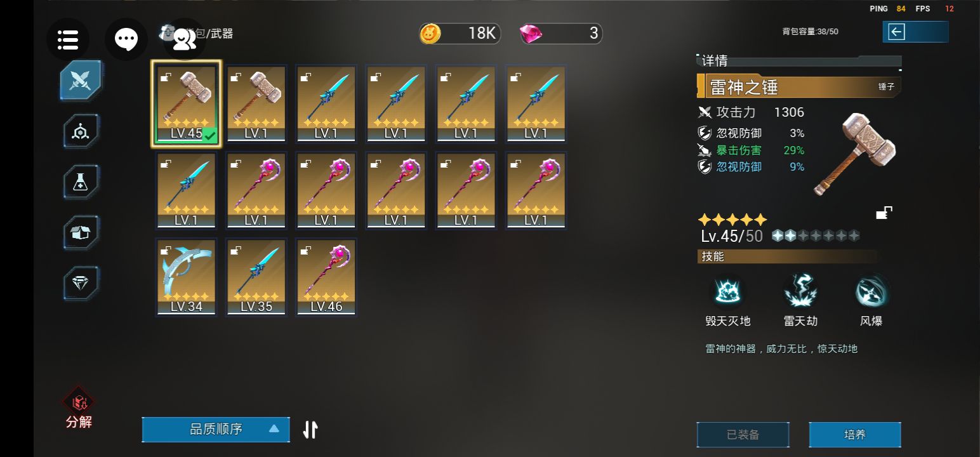
Task: Click the 已装备 equipped button
Action: pos(743,435)
